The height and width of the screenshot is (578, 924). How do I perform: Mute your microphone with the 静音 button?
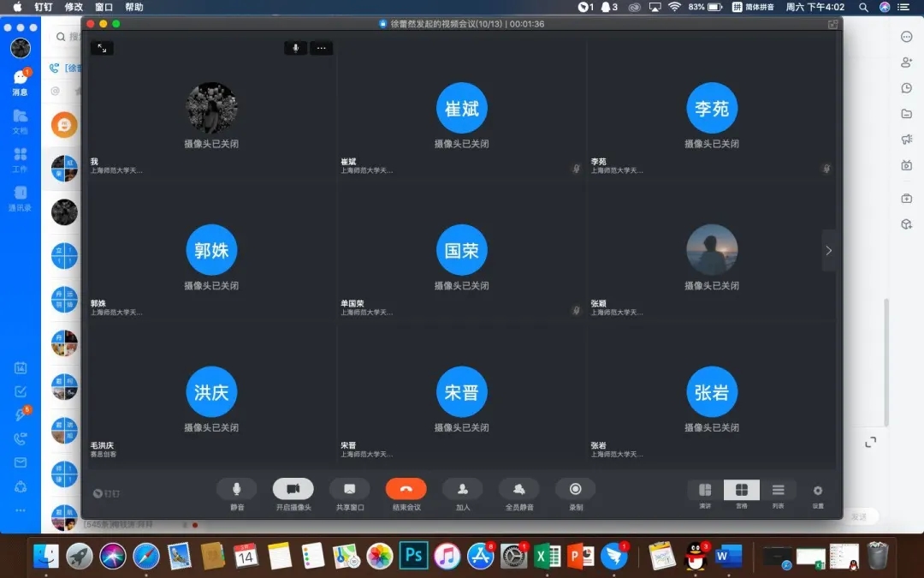click(236, 489)
